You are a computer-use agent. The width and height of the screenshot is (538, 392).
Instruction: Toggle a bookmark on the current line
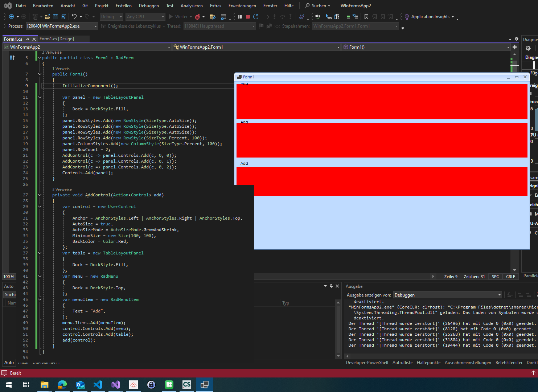(366, 17)
